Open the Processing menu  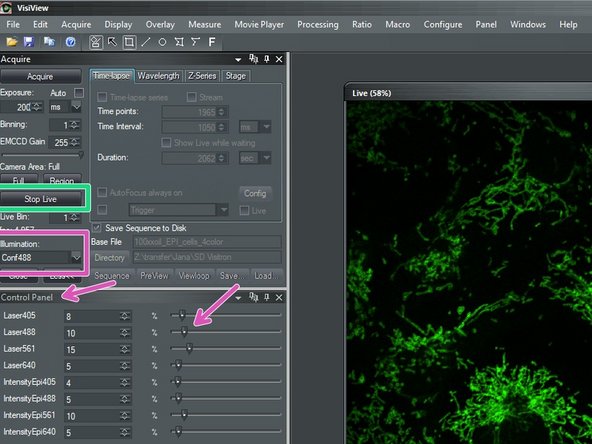pyautogui.click(x=318, y=25)
